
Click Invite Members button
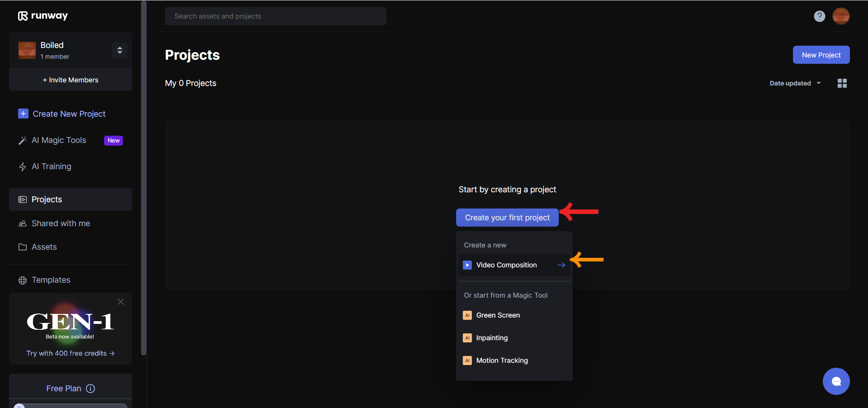71,80
